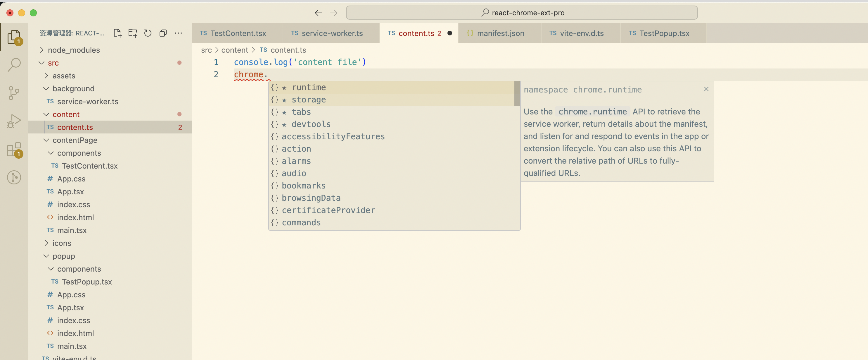This screenshot has width=868, height=360.
Task: Open the More Actions ellipsis in Explorer
Action: tap(178, 33)
